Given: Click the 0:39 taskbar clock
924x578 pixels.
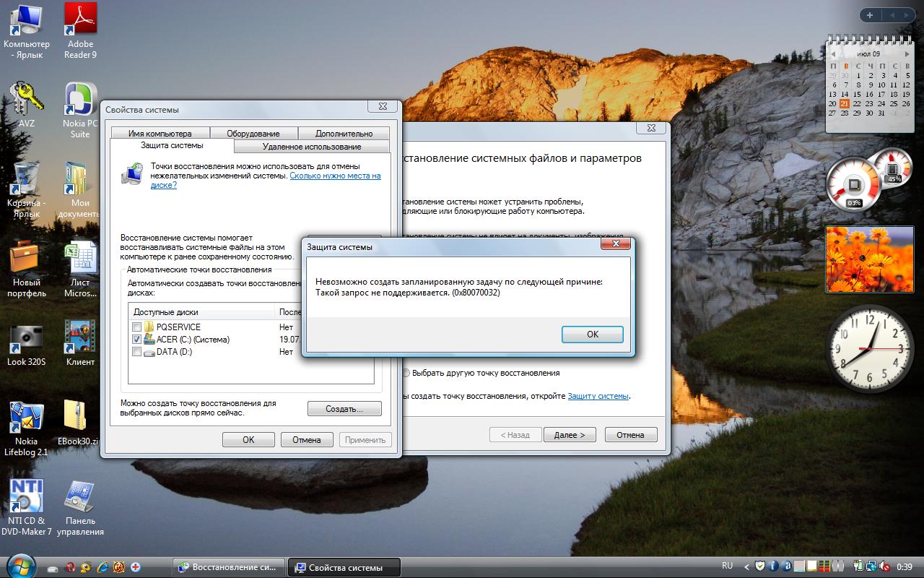Looking at the screenshot, I should pos(904,567).
